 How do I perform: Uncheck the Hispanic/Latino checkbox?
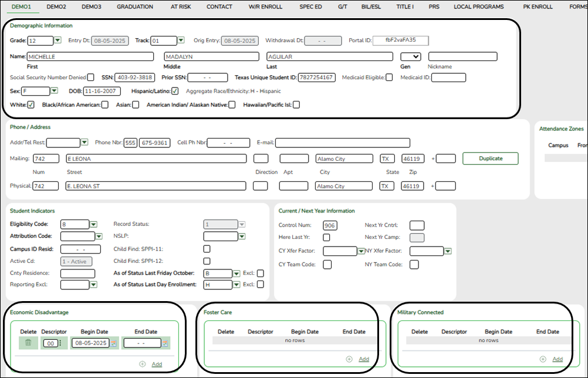click(174, 91)
